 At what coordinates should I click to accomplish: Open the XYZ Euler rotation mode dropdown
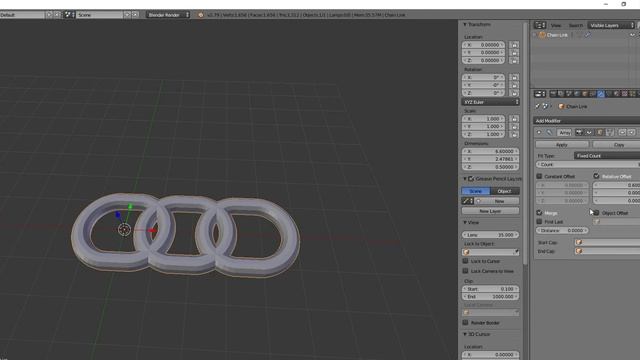(491, 102)
